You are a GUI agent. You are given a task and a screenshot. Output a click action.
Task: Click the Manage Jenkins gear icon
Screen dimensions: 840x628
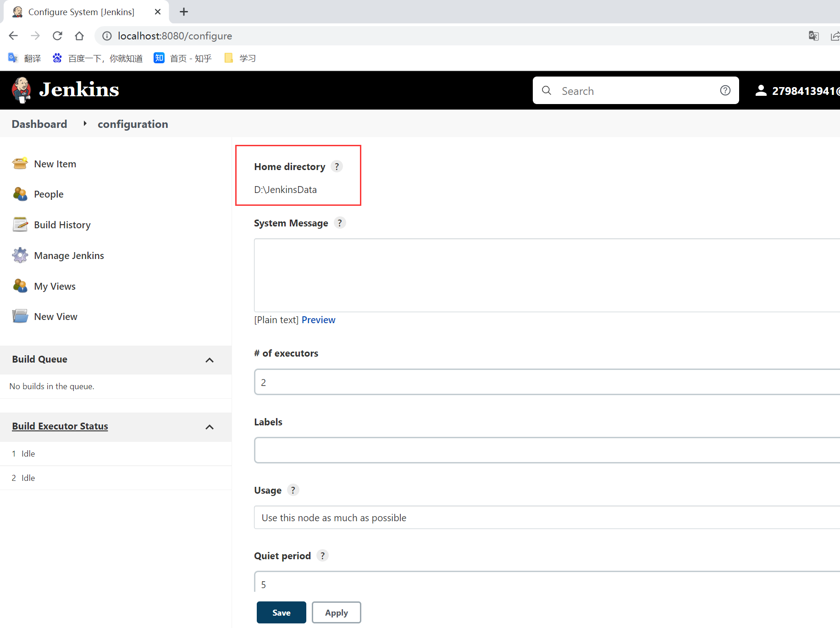(19, 255)
